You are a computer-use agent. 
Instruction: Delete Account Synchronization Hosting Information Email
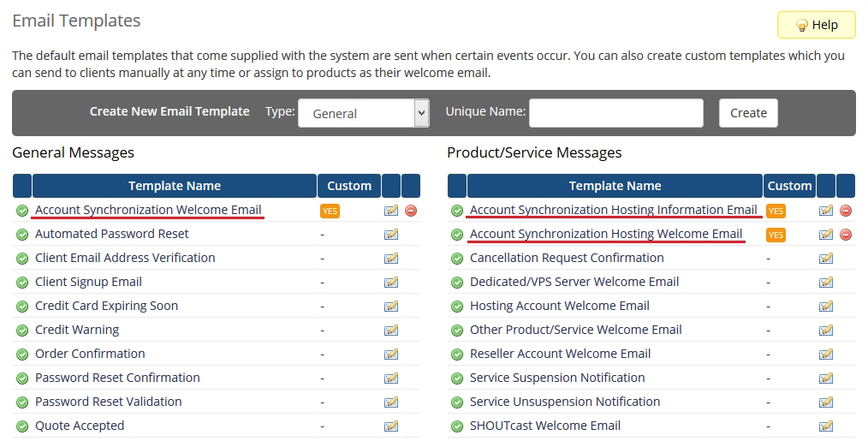coord(846,211)
